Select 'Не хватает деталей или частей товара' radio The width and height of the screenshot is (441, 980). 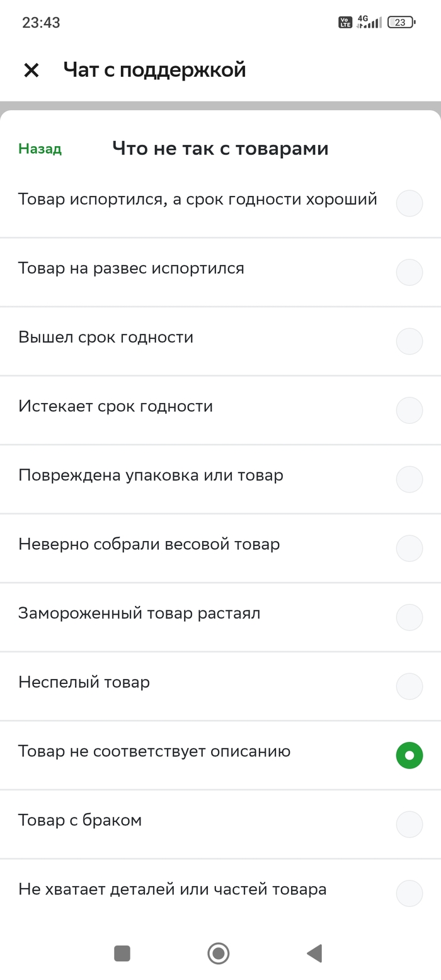[409, 893]
